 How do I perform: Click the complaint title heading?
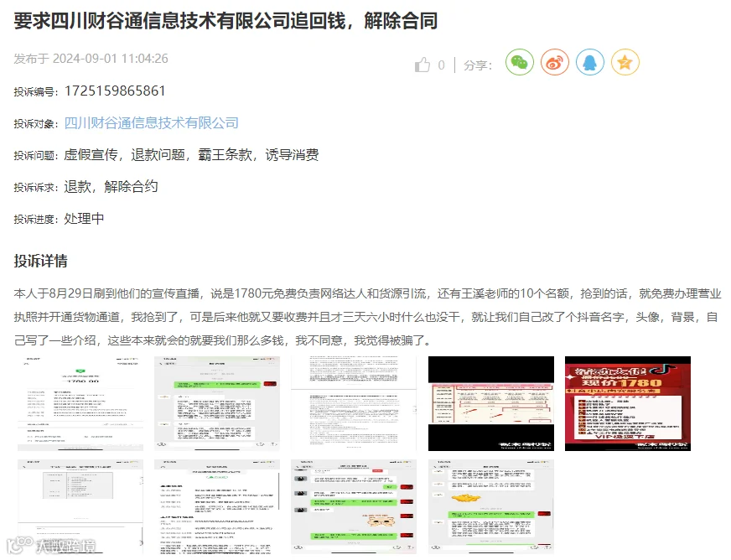(226, 21)
